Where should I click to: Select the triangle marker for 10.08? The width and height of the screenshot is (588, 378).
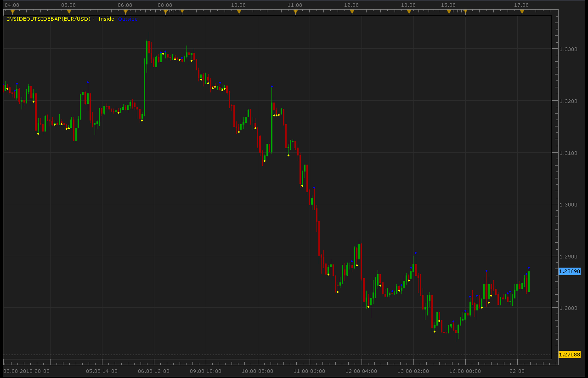click(239, 11)
